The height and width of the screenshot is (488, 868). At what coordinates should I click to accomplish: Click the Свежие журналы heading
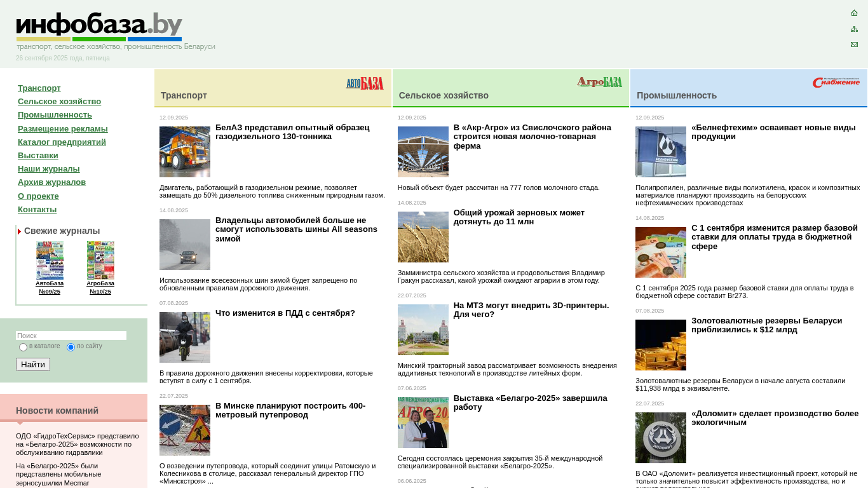62,231
